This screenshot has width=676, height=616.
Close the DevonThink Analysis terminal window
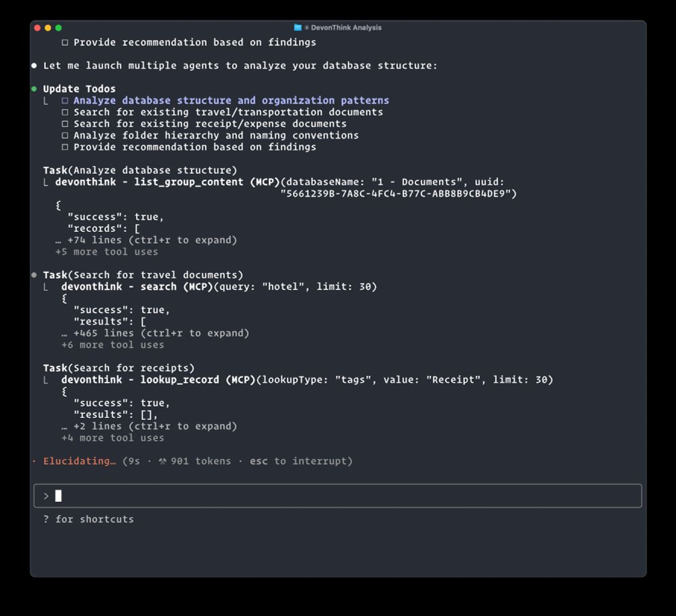[37, 28]
